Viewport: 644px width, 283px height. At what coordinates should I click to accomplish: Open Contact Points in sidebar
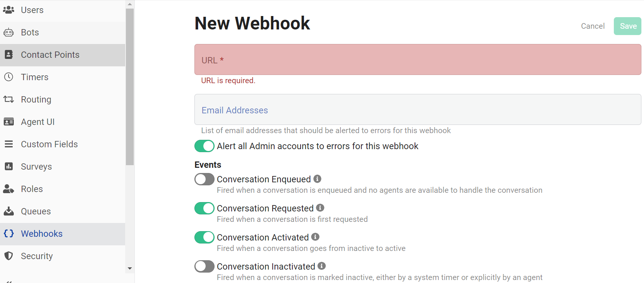[x=63, y=55]
